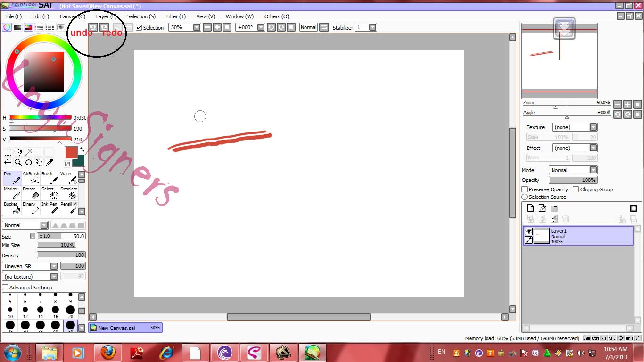This screenshot has width=644, height=362.
Task: Clear the current layer using the eraser icon
Action: point(554,219)
